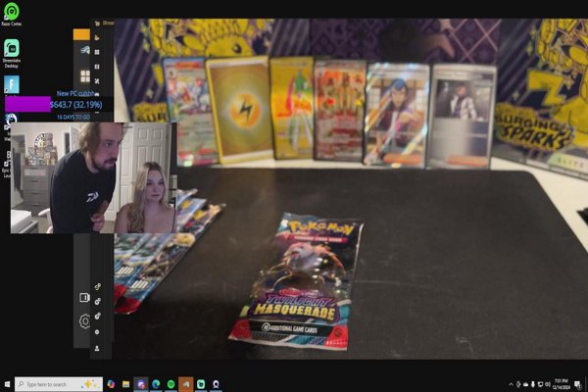Image resolution: width=588 pixels, height=392 pixels.
Task: Click the 'Type here to search' box
Action: [x=59, y=384]
